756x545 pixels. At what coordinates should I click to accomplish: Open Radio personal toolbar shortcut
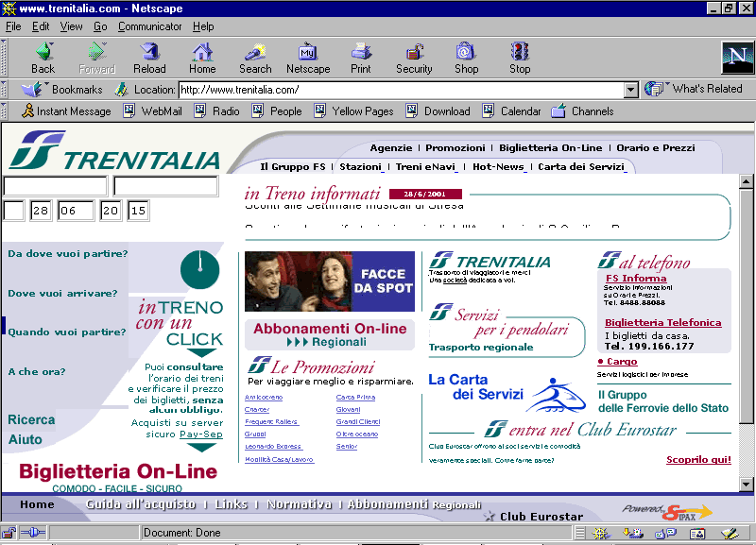click(x=216, y=111)
